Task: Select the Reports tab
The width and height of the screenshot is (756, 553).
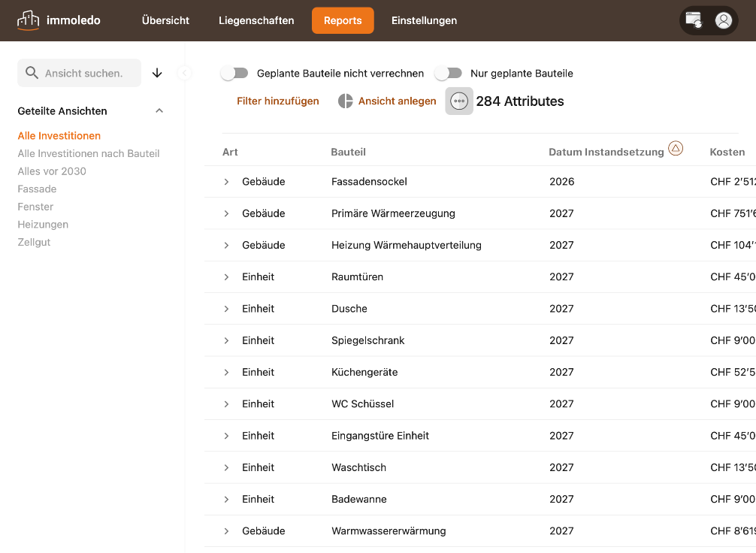Action: (x=343, y=21)
